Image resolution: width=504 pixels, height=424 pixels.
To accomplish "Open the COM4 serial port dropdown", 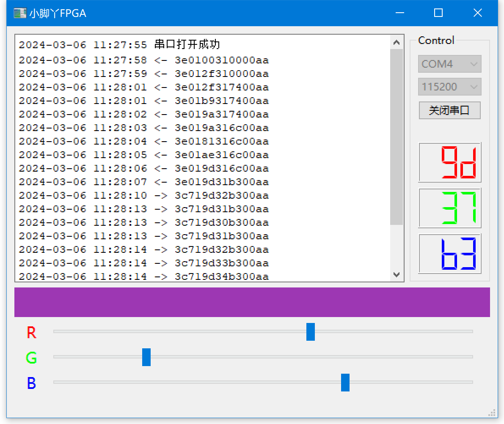I will pos(449,64).
